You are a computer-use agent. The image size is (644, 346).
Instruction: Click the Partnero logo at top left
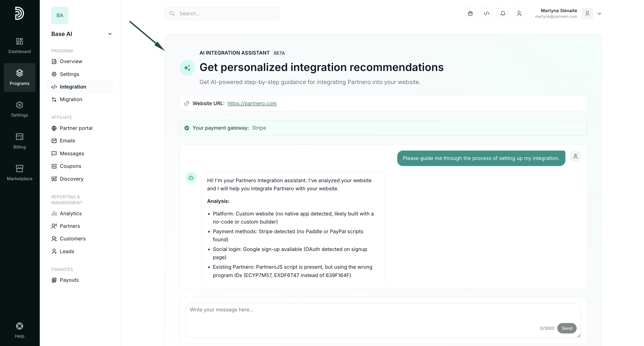[x=19, y=13]
